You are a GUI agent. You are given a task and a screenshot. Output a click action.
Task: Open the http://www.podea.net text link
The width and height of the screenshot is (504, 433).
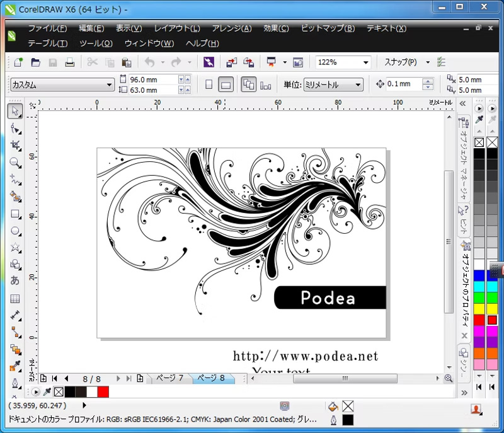(306, 356)
